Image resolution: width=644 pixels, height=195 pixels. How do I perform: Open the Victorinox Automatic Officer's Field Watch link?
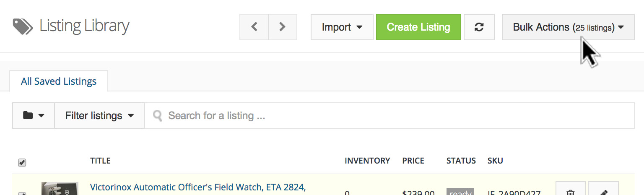coord(197,187)
